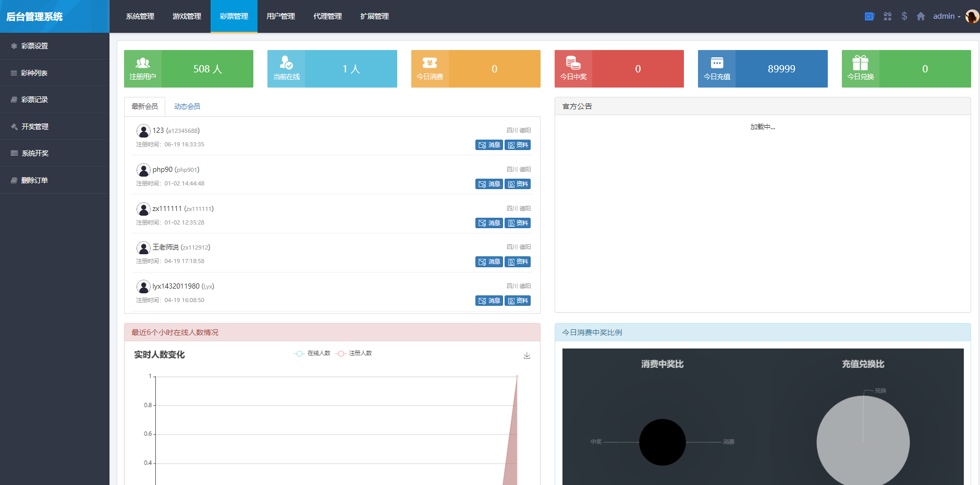Download the 实时人数变化 chart as image
Screen dimensions: 980x485
pyautogui.click(x=526, y=355)
